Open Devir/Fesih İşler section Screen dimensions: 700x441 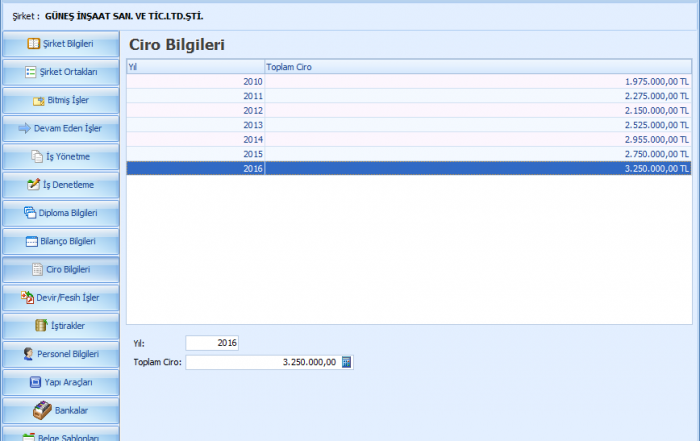[x=61, y=297]
